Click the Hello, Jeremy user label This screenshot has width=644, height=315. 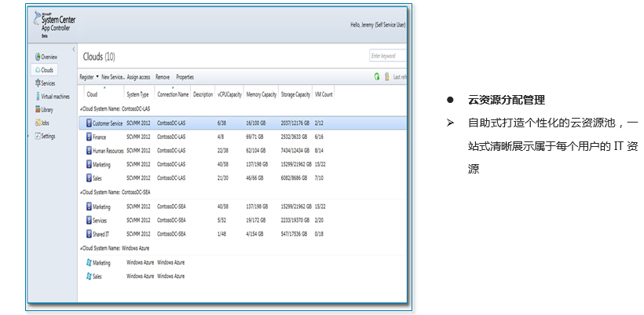coord(378,24)
